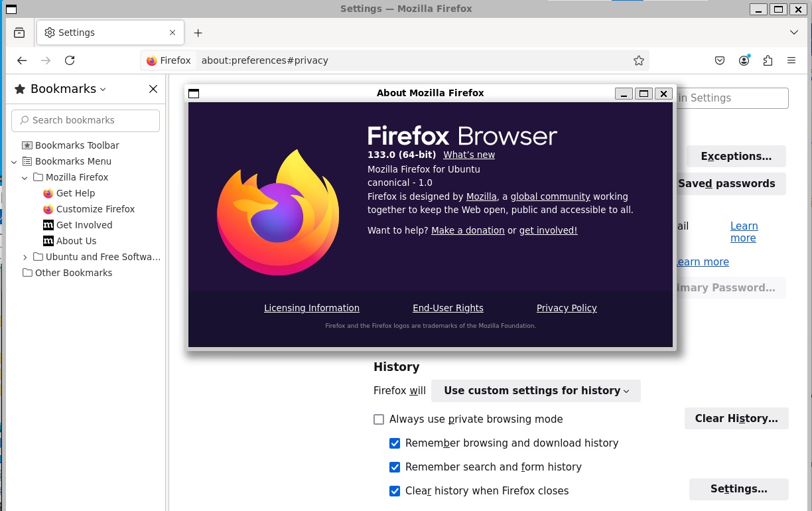The image size is (812, 511).
Task: Open the Bookmarks sidebar switcher dropdown
Action: (x=68, y=89)
